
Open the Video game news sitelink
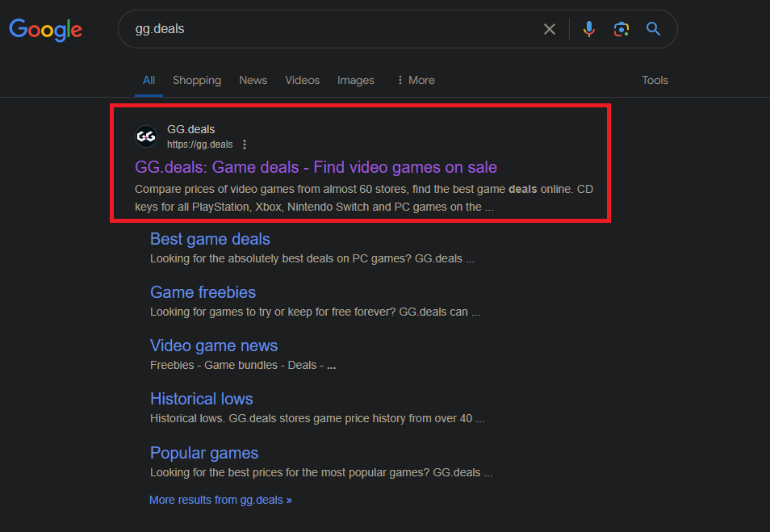coord(214,346)
